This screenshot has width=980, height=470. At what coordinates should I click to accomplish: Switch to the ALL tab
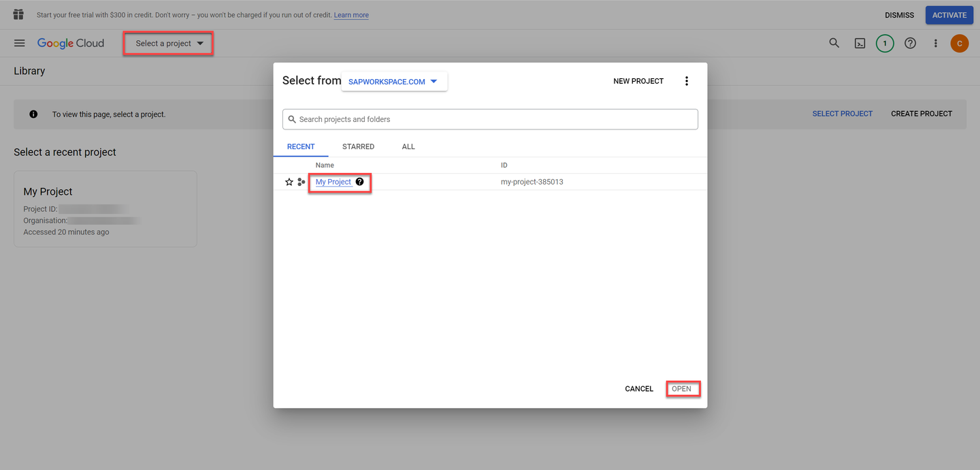click(x=408, y=146)
